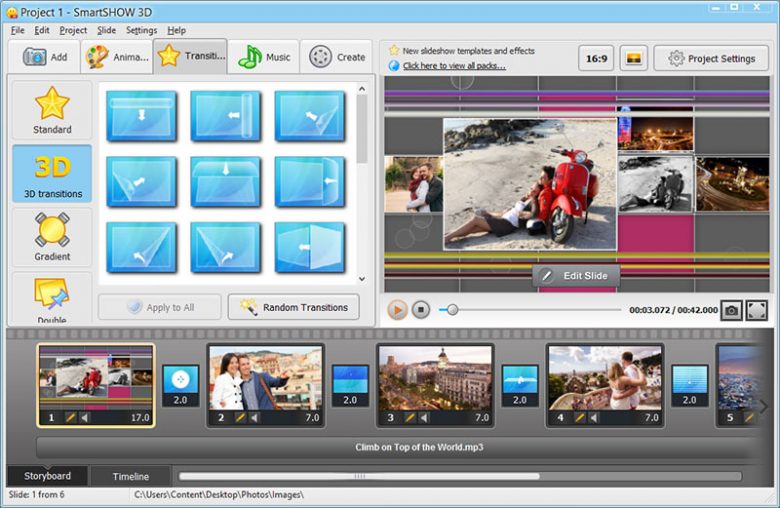Click Apply to All button

click(x=160, y=307)
